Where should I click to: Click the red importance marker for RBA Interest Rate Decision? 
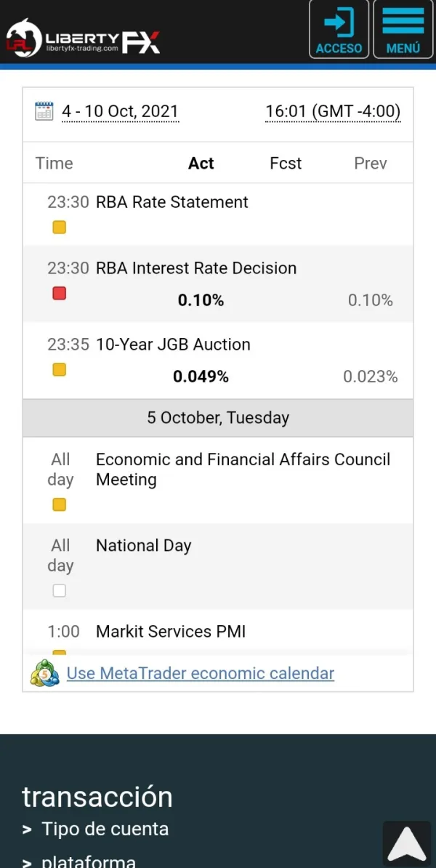click(60, 293)
